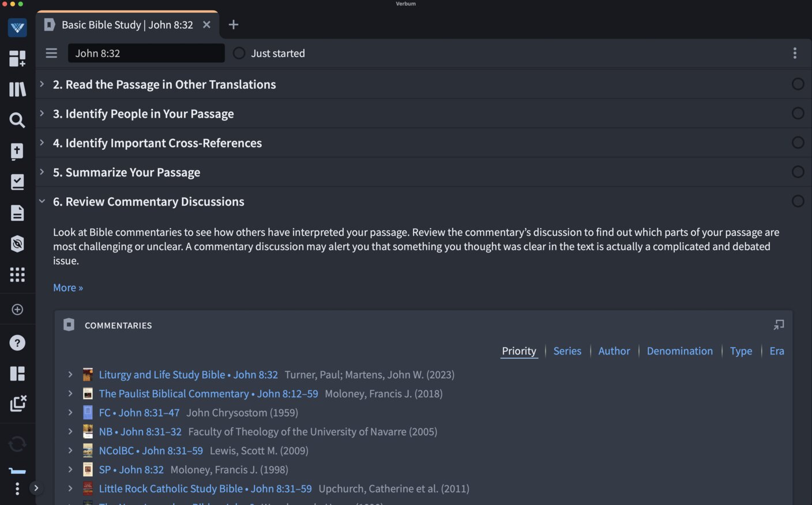Screen dimensions: 812x505
Task: Click the John 8:32 reference input field
Action: pyautogui.click(x=146, y=53)
